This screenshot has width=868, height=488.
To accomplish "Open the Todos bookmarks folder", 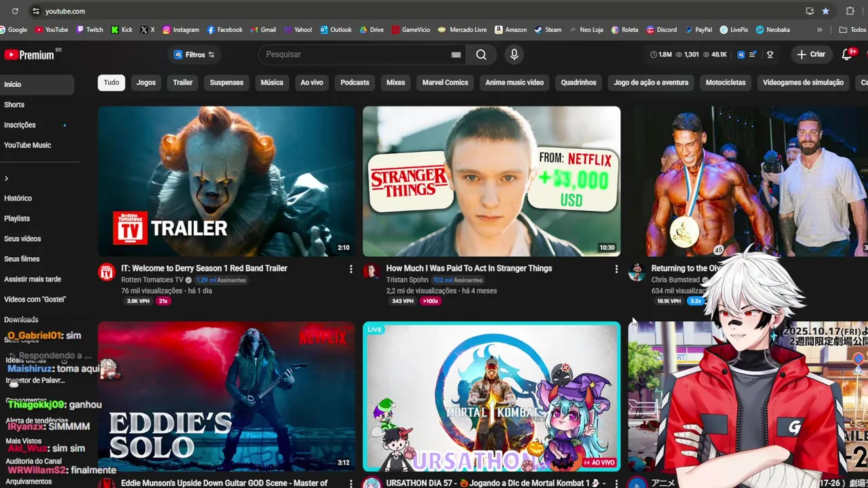I will click(852, 30).
